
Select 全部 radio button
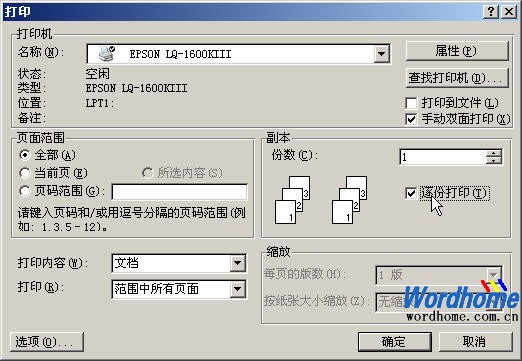(x=25, y=155)
